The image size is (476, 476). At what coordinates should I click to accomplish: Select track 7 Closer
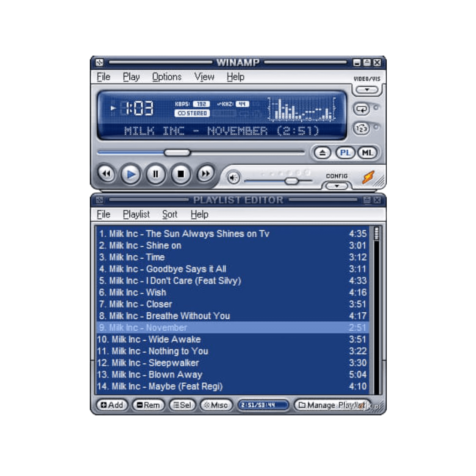click(x=233, y=304)
